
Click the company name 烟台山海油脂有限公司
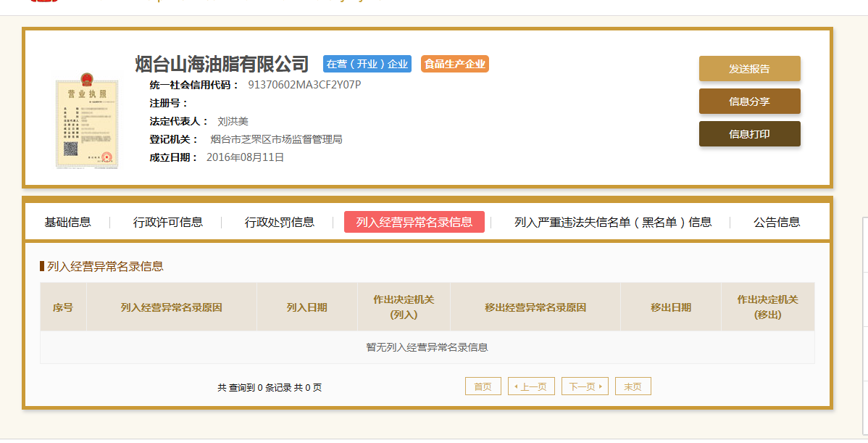tap(222, 64)
